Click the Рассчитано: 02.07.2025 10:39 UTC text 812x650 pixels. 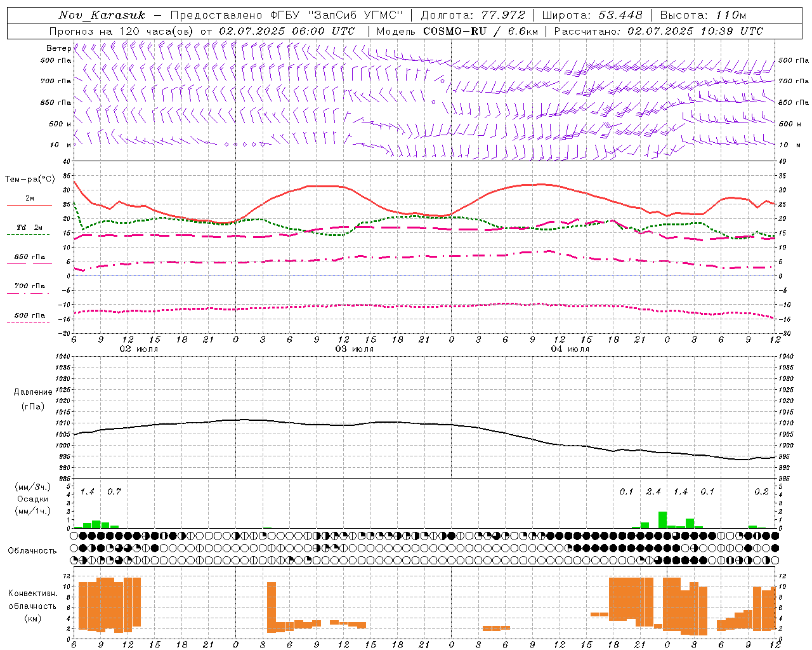(x=658, y=31)
